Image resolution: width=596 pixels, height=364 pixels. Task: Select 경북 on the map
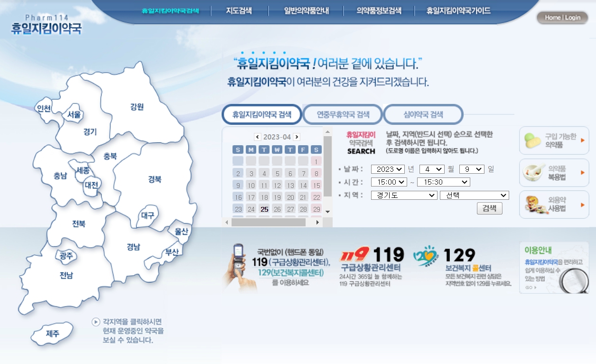(155, 179)
